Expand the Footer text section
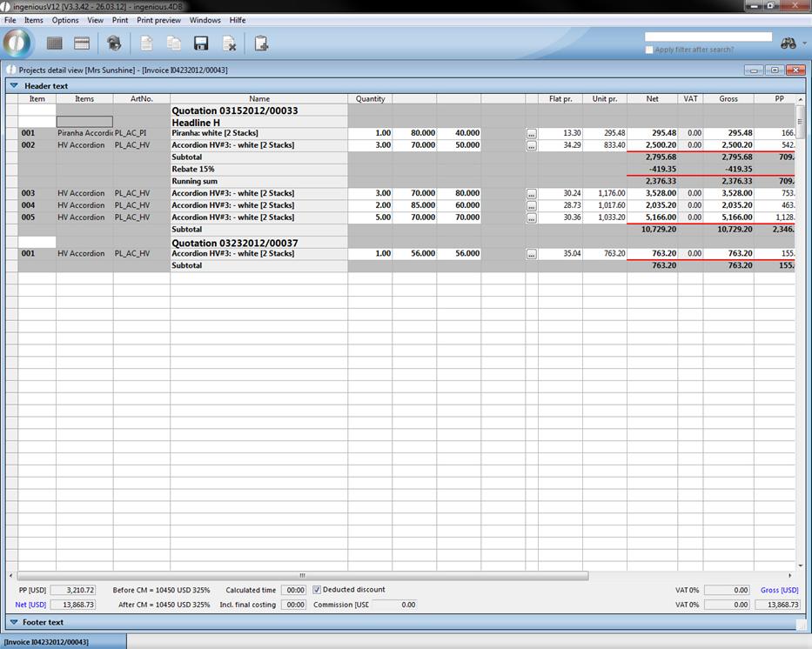 click(14, 622)
